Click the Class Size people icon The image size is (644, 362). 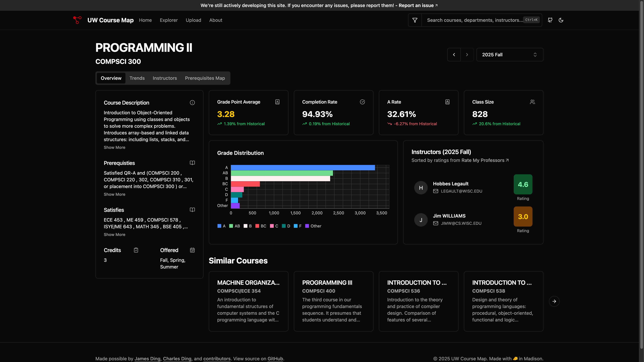[x=532, y=102]
